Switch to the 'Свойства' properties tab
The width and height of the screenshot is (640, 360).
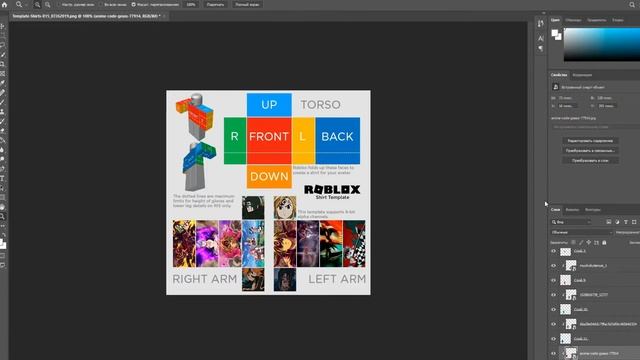coord(559,75)
